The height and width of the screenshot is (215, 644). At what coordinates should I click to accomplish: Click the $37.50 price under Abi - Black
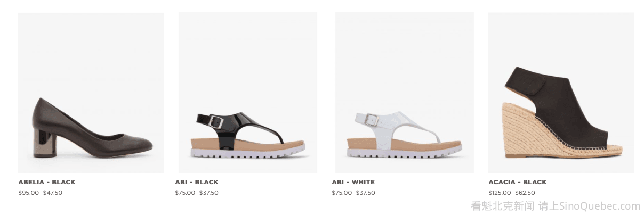(209, 193)
